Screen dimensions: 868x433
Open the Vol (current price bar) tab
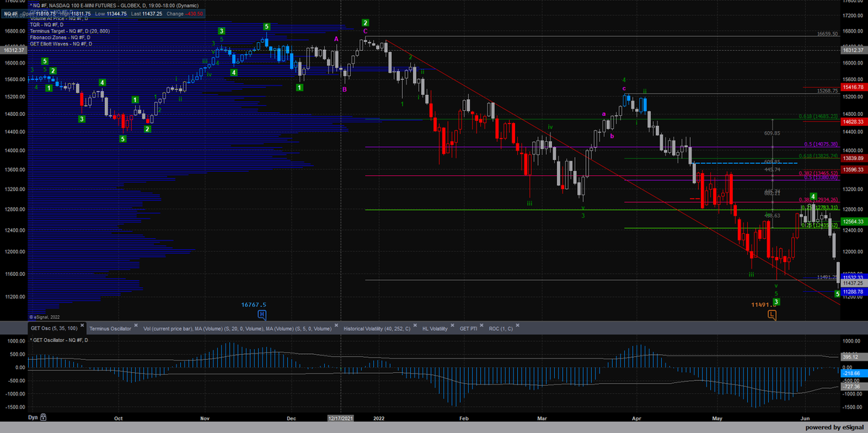[239, 328]
